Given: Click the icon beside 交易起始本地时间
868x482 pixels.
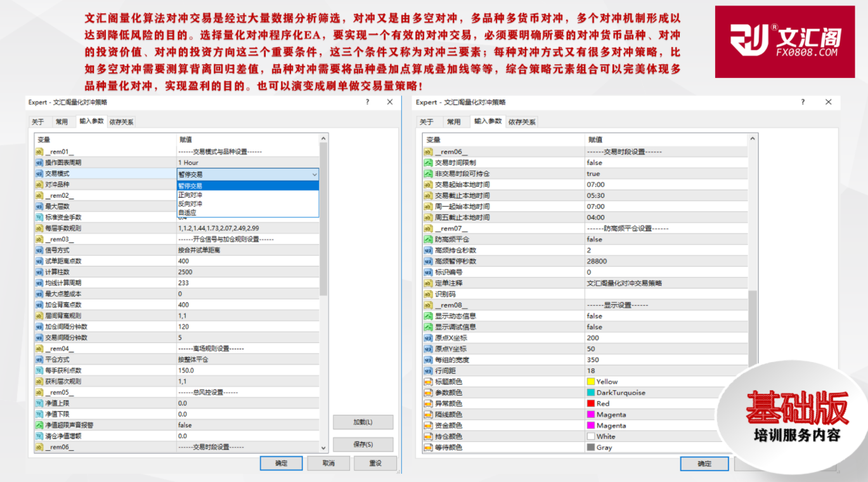Looking at the screenshot, I should coord(428,185).
